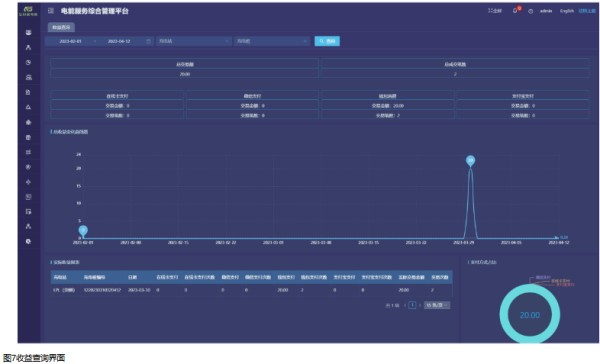Viewport: 600px width, 364px height.
Task: Switch language via the English item
Action: click(567, 11)
